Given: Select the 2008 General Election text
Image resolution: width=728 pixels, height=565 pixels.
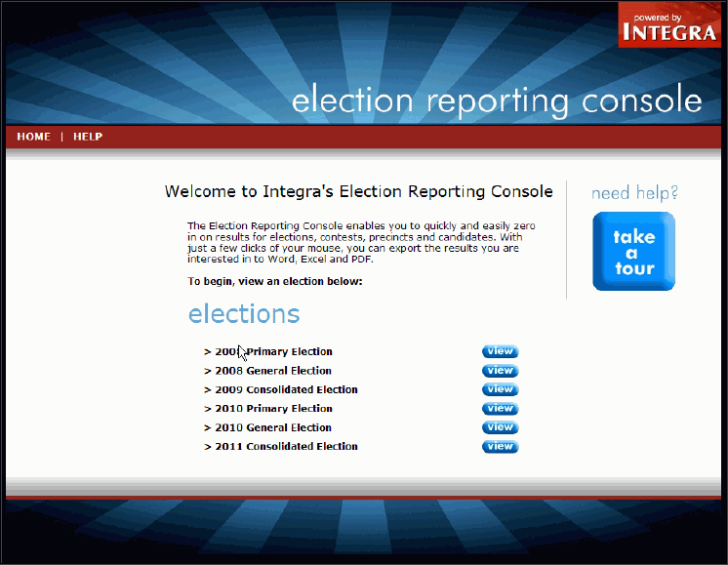Looking at the screenshot, I should [x=273, y=371].
